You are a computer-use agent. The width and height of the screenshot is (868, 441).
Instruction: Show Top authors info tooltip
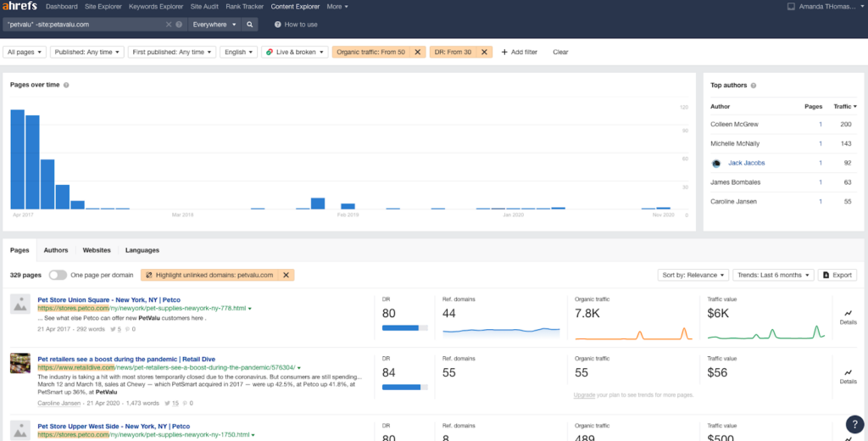pyautogui.click(x=754, y=86)
